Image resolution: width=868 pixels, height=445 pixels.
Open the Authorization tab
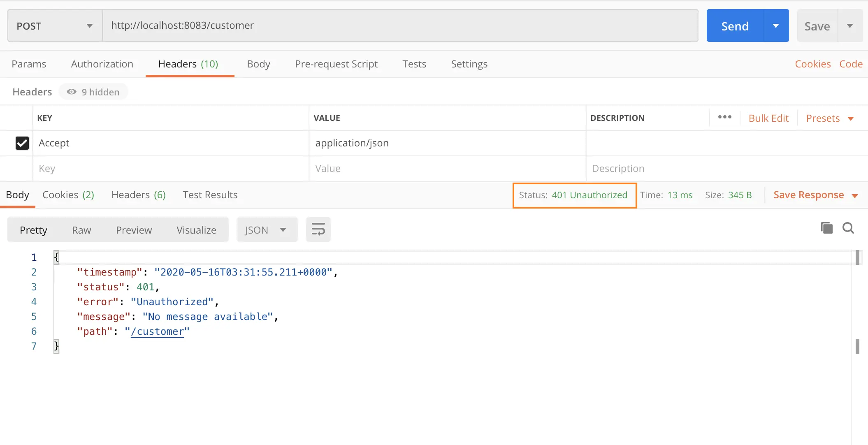pos(102,64)
